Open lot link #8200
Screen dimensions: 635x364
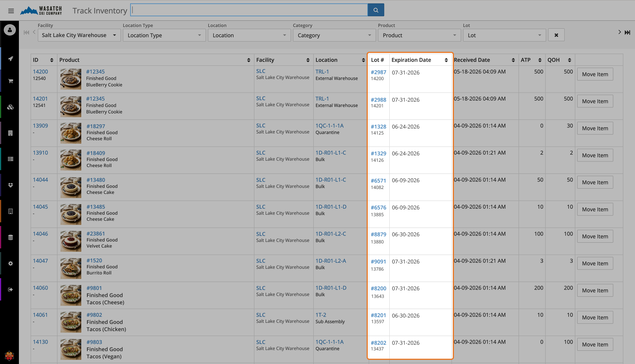(378, 288)
